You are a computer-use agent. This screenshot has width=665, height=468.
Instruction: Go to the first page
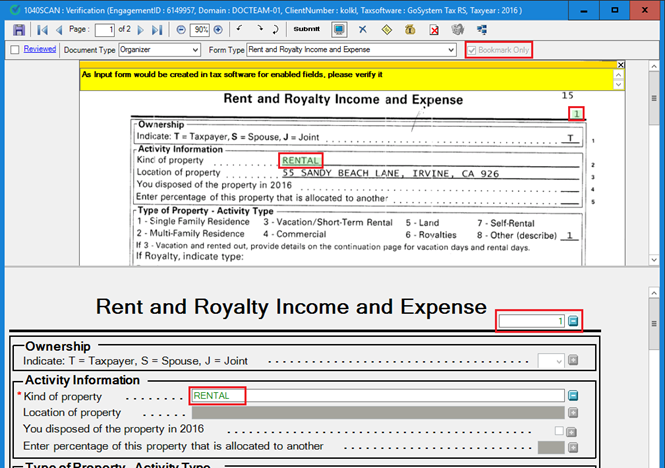(x=41, y=30)
